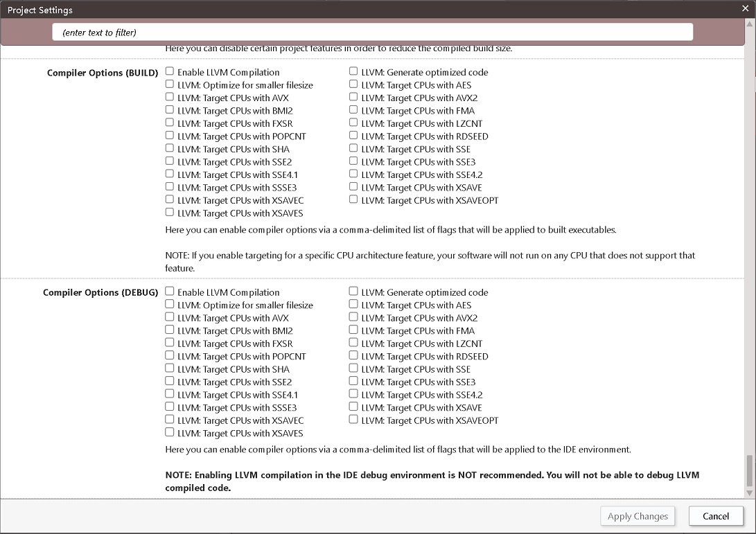This screenshot has height=534, width=756.
Task: Check BUILD LLVM: Target CPUs with BMI2
Action: 170,110
